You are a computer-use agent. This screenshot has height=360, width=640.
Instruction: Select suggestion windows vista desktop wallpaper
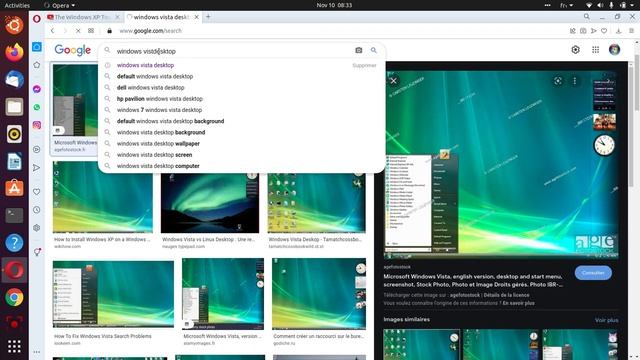(158, 144)
